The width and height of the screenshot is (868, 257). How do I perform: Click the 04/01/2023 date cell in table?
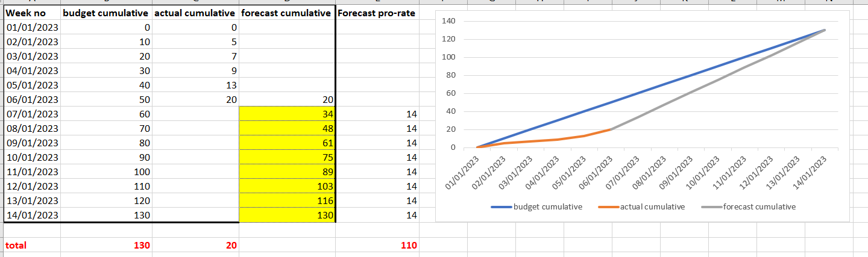click(x=32, y=70)
